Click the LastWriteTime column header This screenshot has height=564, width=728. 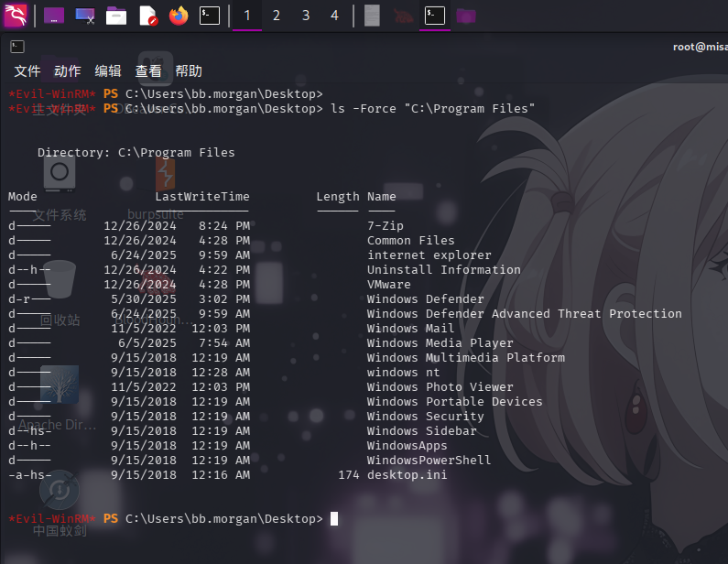click(202, 196)
